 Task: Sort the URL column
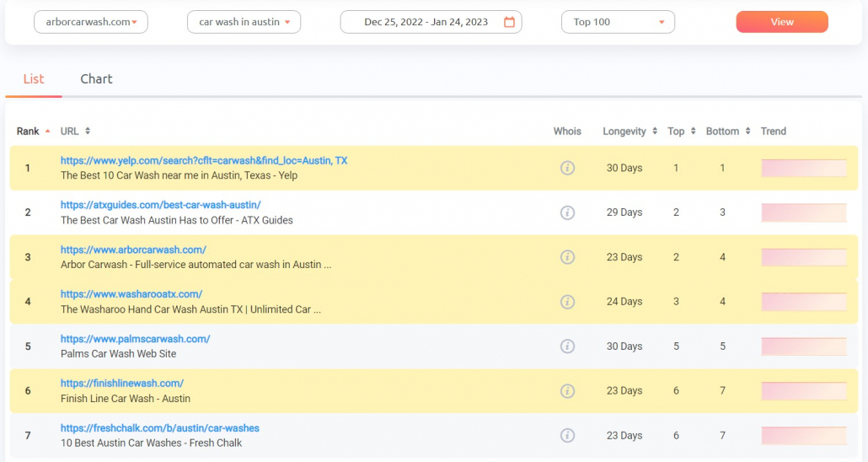click(x=88, y=132)
